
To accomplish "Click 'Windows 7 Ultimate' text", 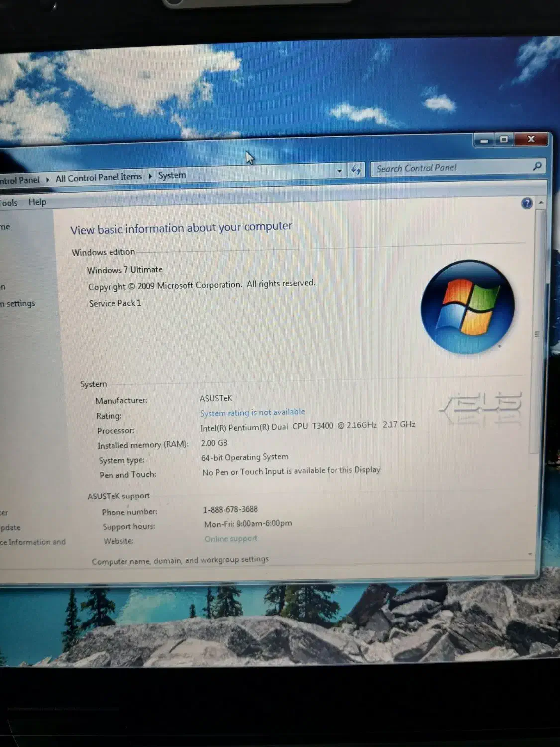I will click(125, 270).
